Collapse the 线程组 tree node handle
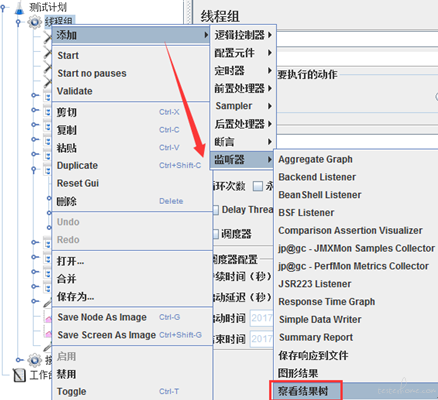Viewport: 438px width, 400px height. 18,22
